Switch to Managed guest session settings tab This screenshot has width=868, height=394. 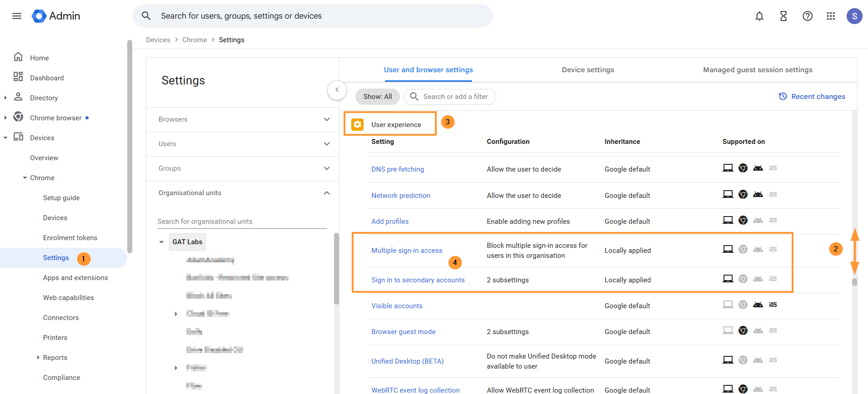coord(758,70)
